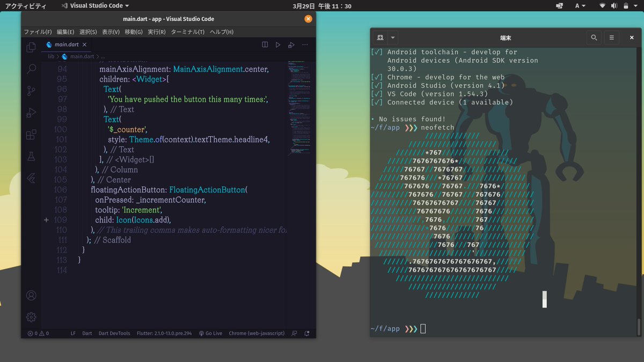Open the Manage gear in VS Code
Viewport: 644px width, 362px height.
pos(31,317)
